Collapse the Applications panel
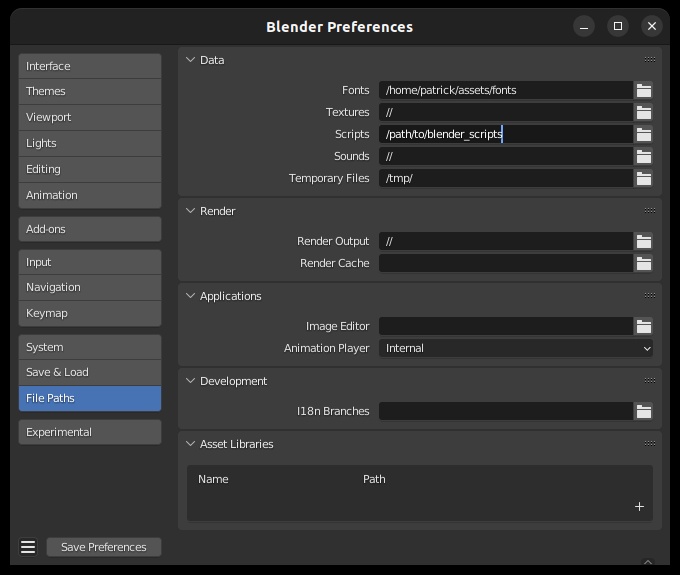The width and height of the screenshot is (680, 575). 190,296
